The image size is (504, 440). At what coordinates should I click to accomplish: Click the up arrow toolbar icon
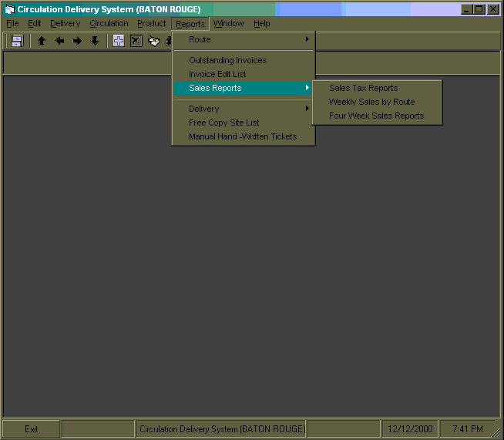coord(42,41)
